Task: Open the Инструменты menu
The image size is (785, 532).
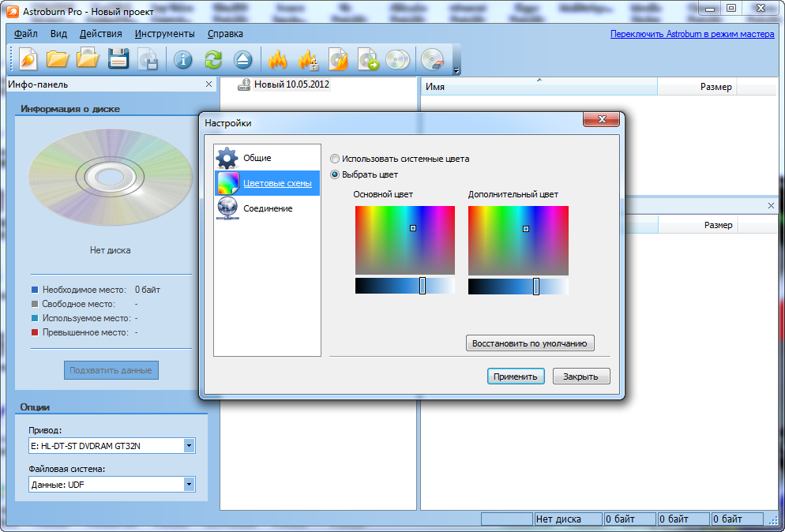Action: 164,34
